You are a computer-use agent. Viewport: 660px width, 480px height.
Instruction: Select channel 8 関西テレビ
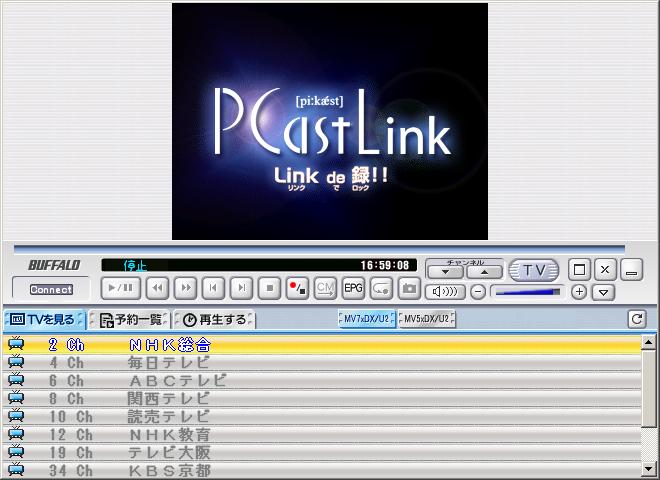click(322, 399)
